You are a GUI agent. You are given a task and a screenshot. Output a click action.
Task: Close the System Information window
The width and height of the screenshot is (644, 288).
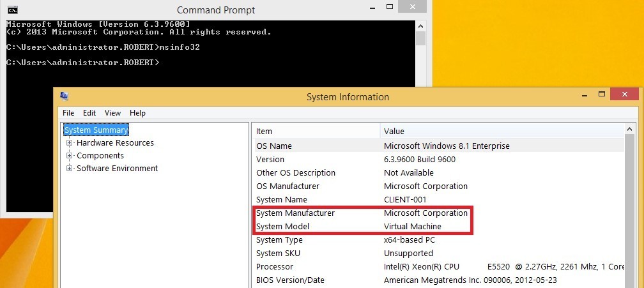pos(624,94)
